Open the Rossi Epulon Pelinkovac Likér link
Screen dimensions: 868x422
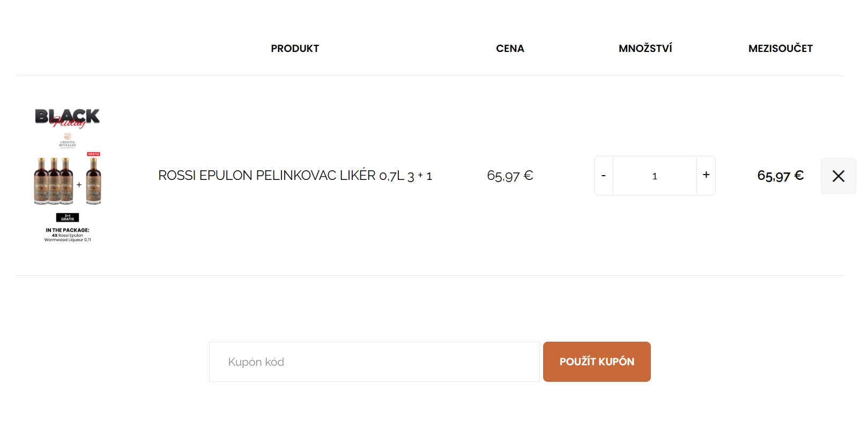point(295,176)
